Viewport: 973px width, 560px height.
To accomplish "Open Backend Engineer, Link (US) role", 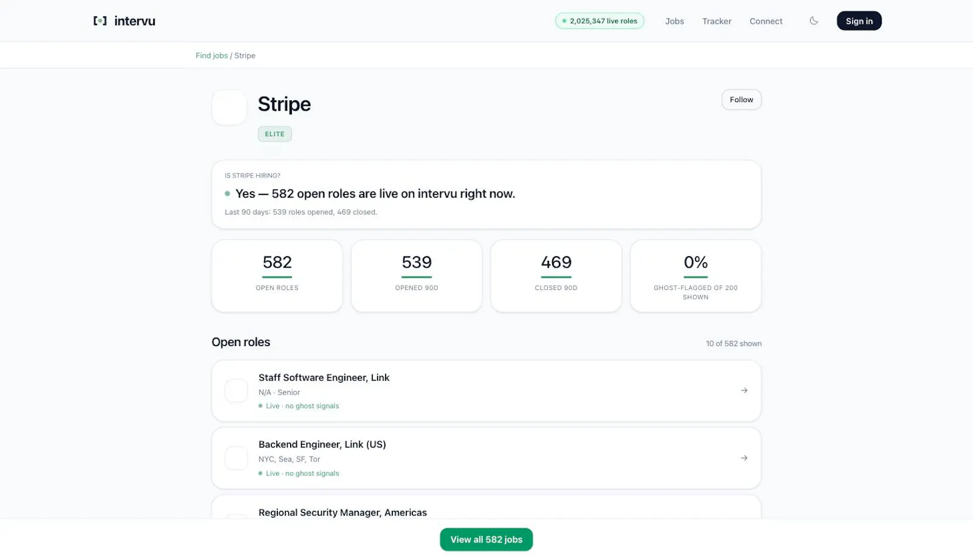I will (x=486, y=458).
